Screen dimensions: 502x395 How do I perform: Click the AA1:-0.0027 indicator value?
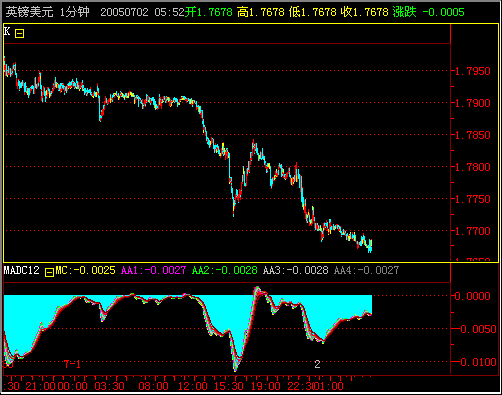pyautogui.click(x=153, y=270)
